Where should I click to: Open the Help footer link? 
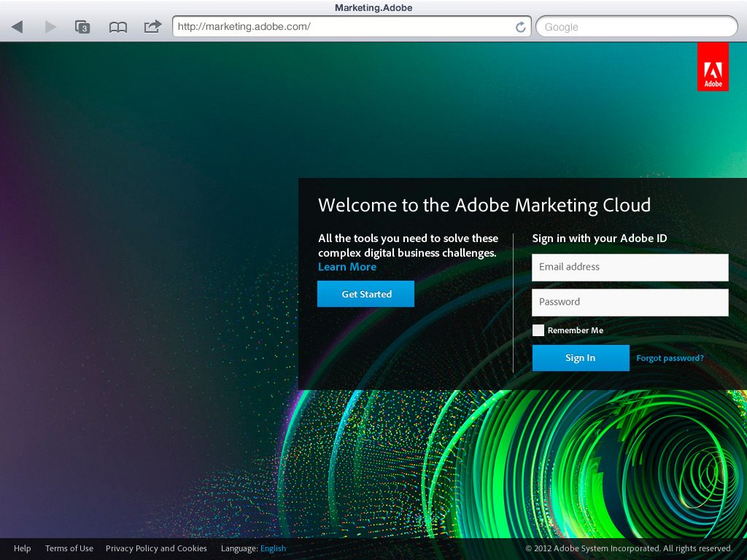coord(23,548)
